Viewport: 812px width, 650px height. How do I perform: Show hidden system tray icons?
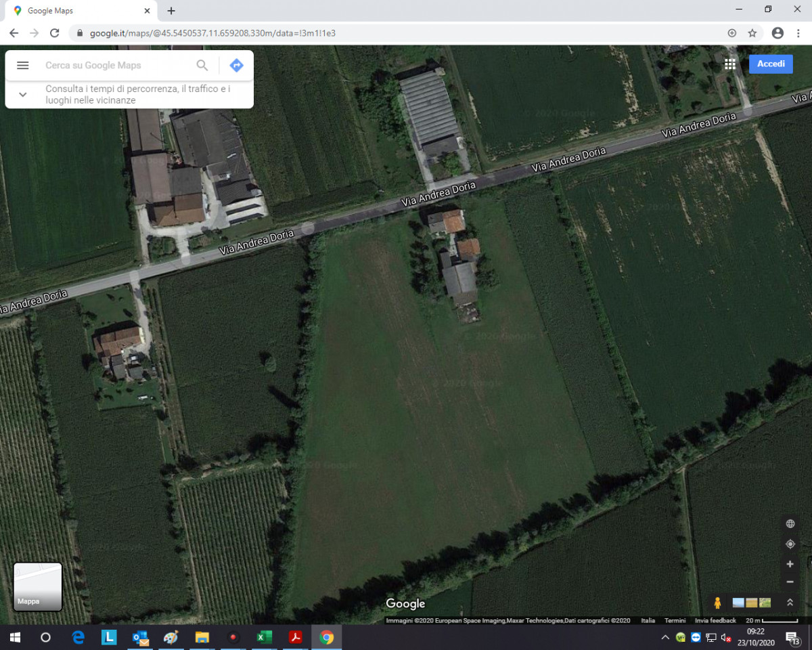665,637
